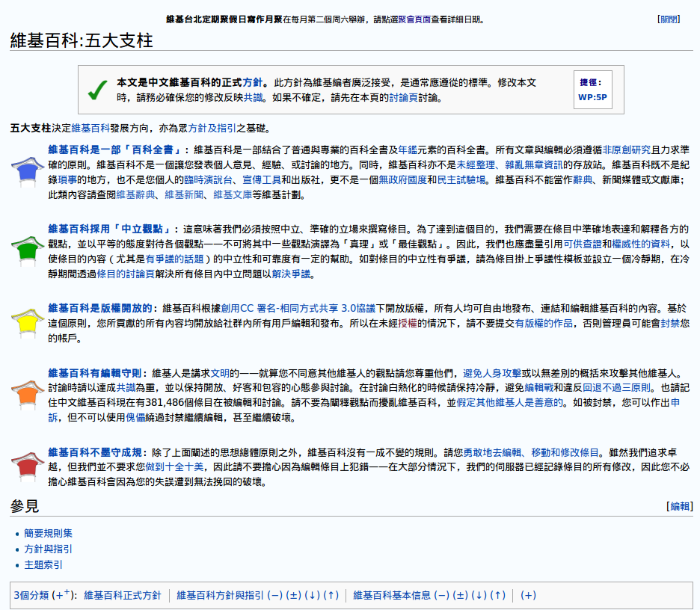Open the 條目的討論頁 link
700x610 pixels.
click(x=126, y=274)
